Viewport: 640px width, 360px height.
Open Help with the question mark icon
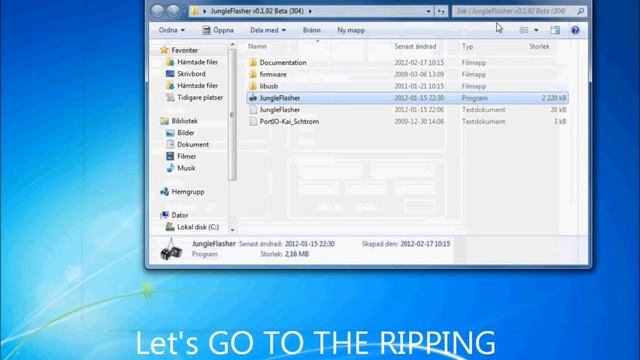tap(575, 30)
